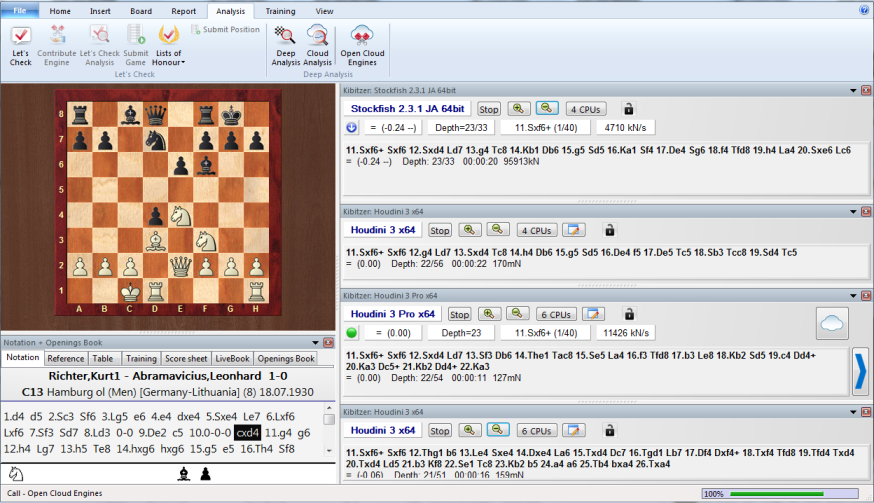Click plus magnifier in first Houdini 3 x64 pane
This screenshot has height=503, width=874.
pos(469,230)
